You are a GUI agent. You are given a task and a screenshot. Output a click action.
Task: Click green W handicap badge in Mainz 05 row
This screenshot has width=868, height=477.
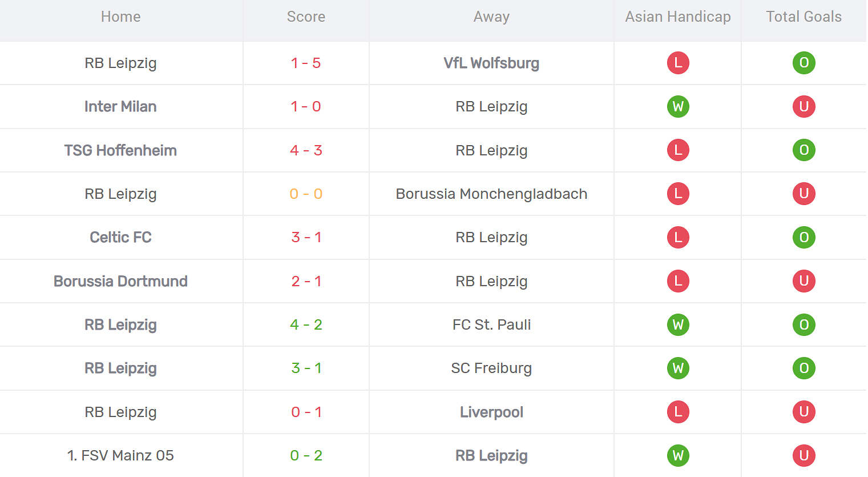[678, 455]
